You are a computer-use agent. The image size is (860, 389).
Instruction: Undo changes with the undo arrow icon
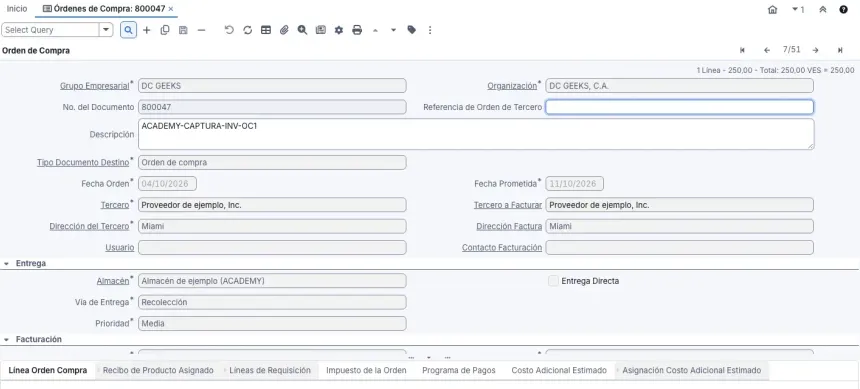point(229,30)
